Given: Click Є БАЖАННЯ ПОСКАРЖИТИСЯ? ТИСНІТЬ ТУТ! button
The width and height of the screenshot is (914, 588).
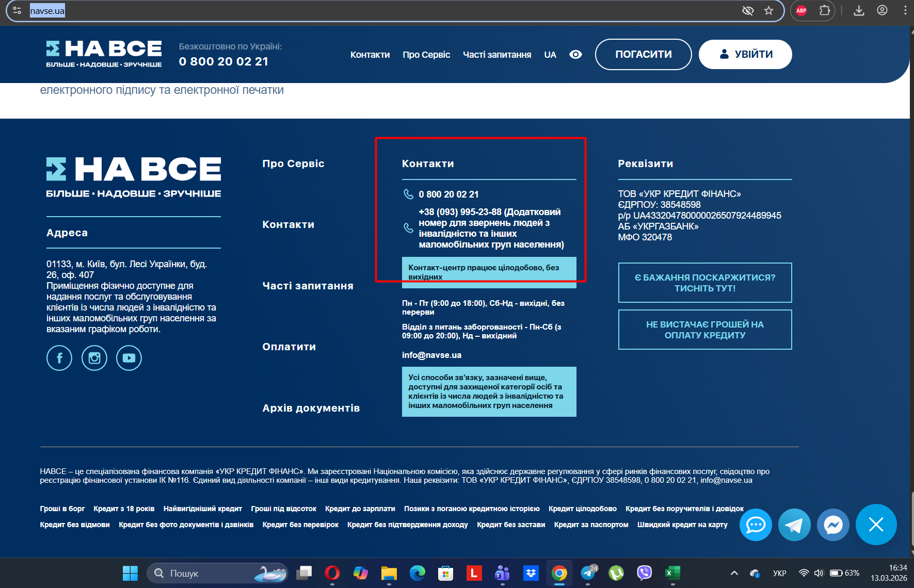Looking at the screenshot, I should [705, 283].
